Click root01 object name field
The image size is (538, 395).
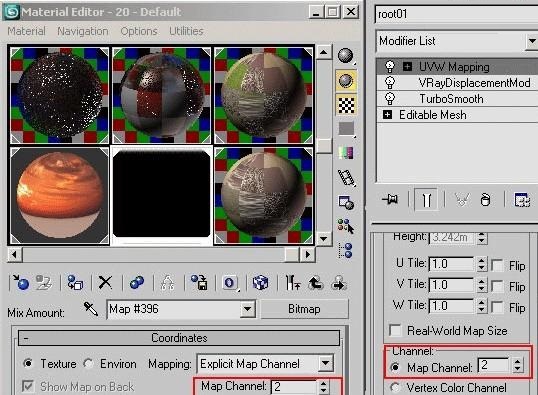[x=456, y=14]
